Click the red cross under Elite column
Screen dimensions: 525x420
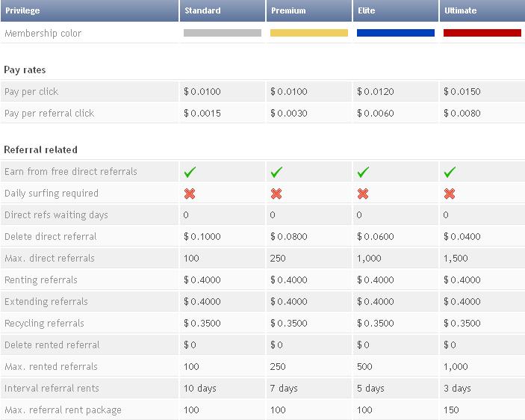363,194
